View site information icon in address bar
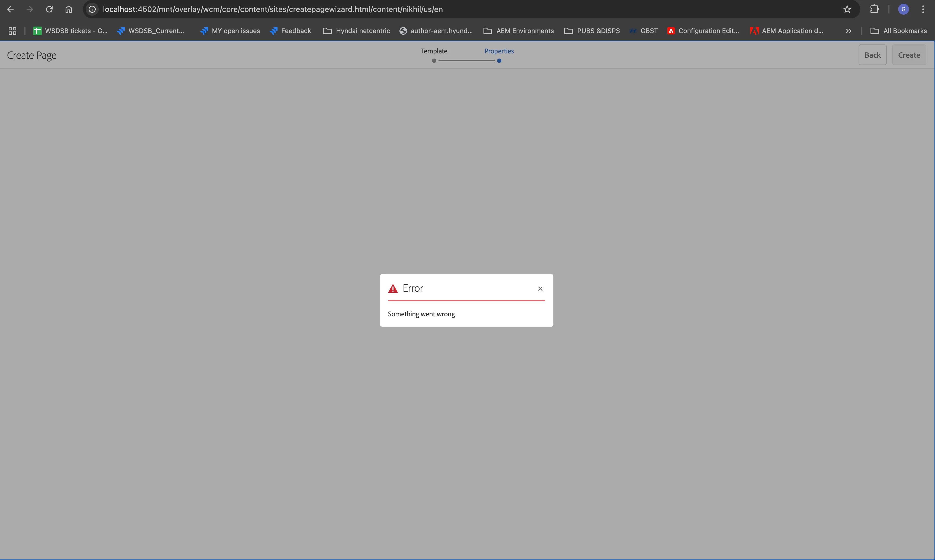 92,9
